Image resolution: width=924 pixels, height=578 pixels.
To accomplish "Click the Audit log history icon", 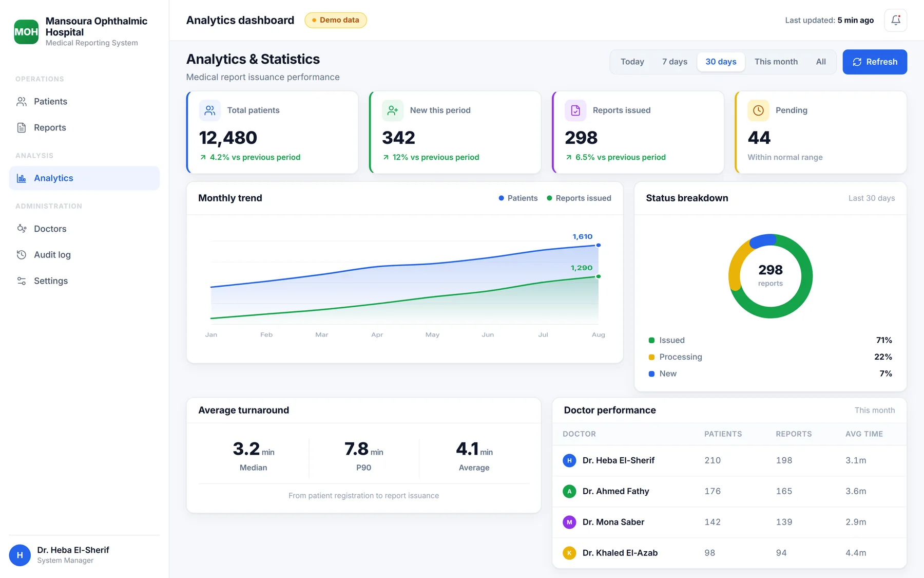I will 22,255.
